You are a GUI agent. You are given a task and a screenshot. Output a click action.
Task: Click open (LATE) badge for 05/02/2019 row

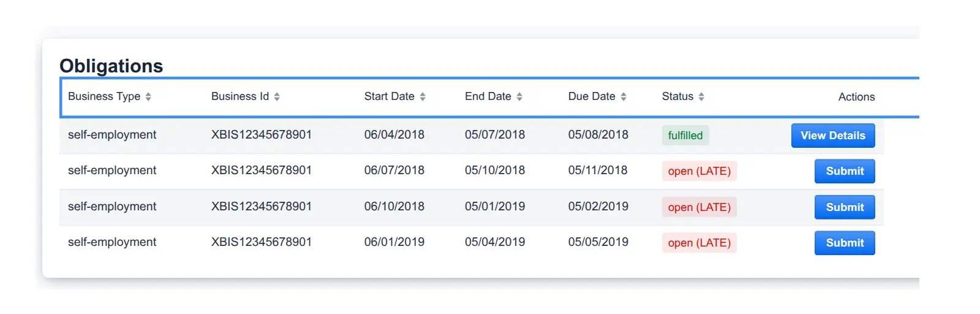tap(699, 207)
